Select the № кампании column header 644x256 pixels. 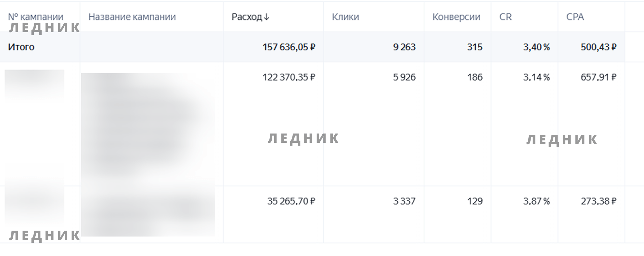coord(36,17)
